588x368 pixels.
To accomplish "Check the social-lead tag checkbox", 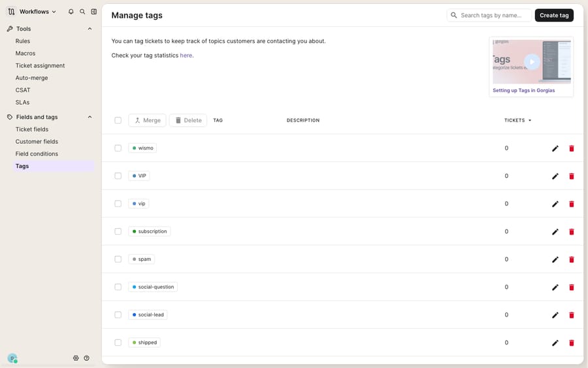I will click(x=118, y=315).
